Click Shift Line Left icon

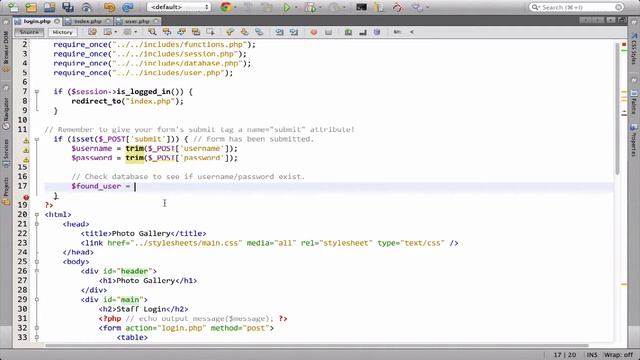279,32
